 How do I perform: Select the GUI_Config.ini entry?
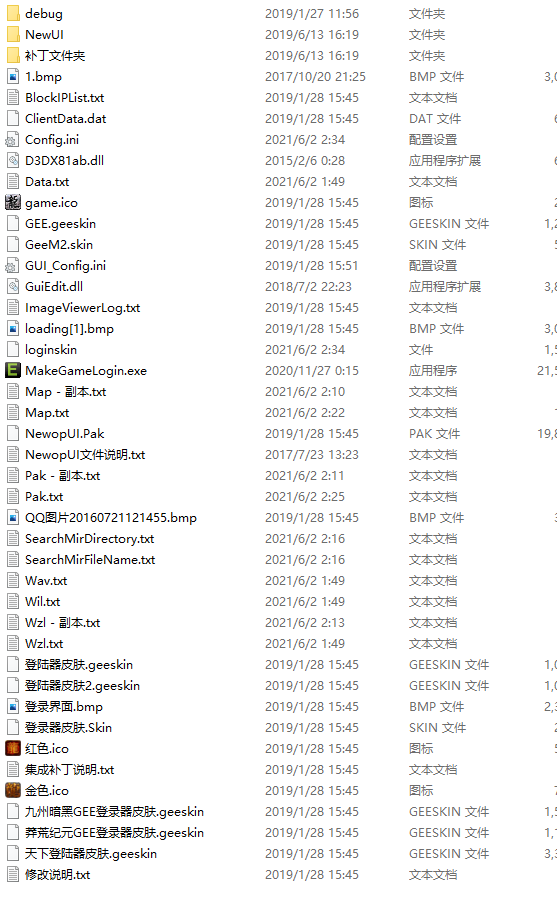click(65, 265)
